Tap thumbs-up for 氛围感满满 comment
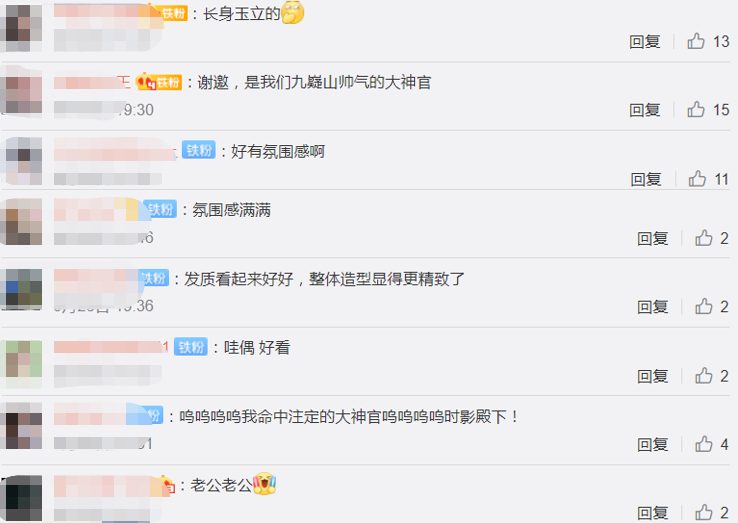 pyautogui.click(x=704, y=238)
